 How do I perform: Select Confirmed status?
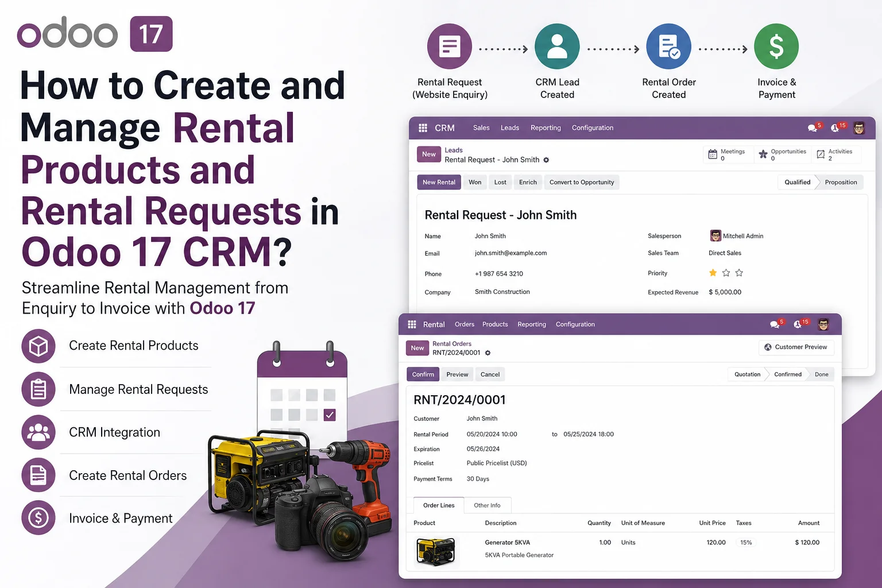click(788, 374)
